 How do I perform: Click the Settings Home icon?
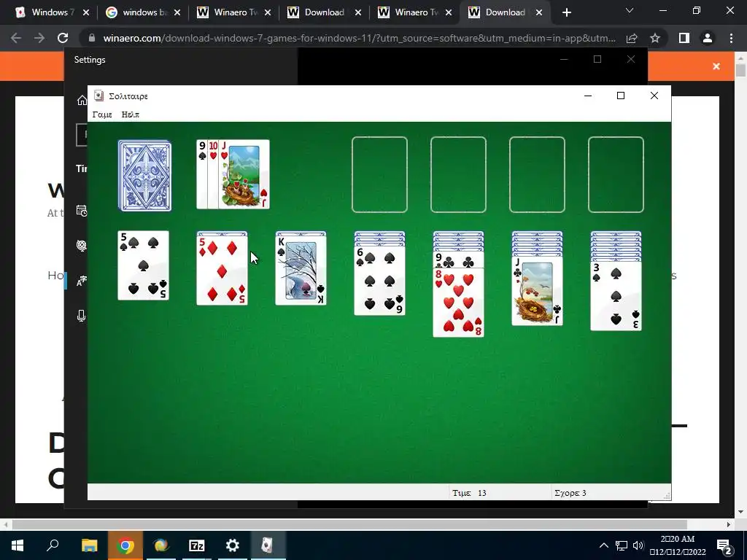click(82, 100)
